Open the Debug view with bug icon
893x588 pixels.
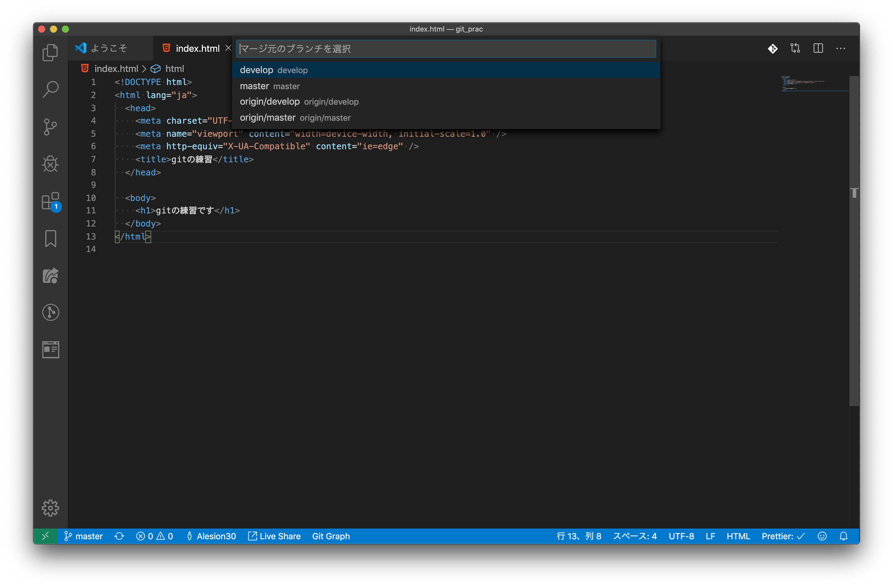click(50, 164)
